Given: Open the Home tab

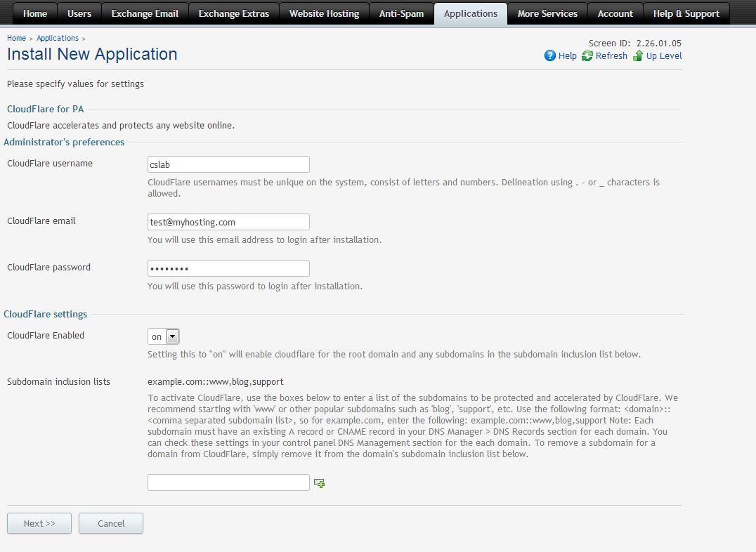Looking at the screenshot, I should pyautogui.click(x=34, y=13).
